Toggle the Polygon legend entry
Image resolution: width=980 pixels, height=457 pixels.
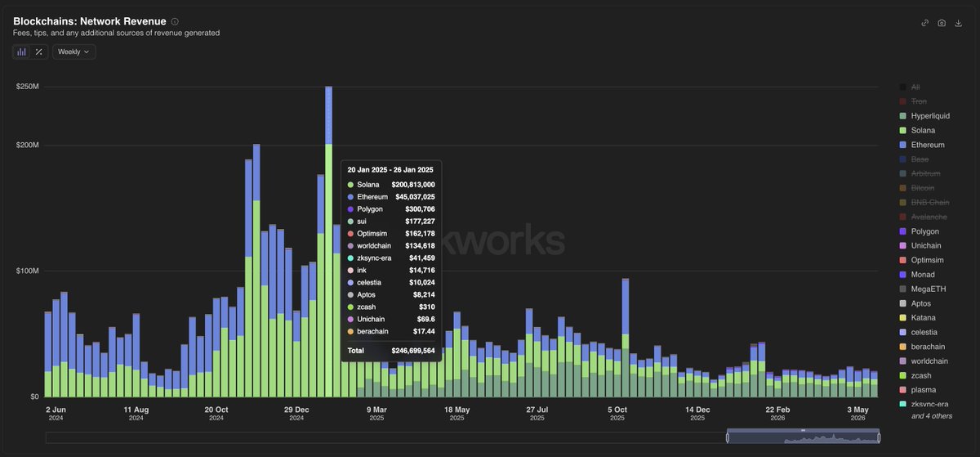point(919,231)
